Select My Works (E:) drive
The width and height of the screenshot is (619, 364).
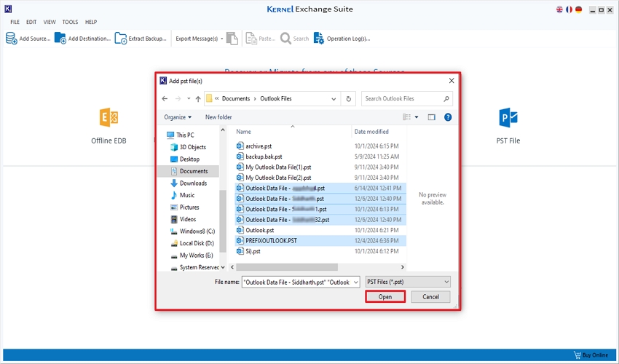click(192, 256)
